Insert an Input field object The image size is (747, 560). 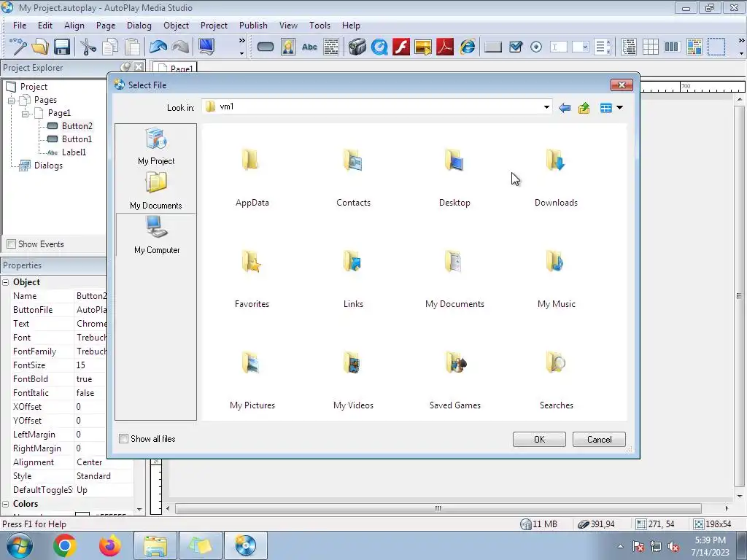[558, 47]
